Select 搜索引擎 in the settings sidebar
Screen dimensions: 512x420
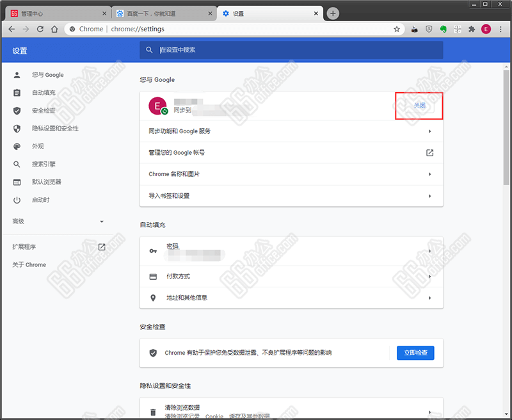(42, 164)
